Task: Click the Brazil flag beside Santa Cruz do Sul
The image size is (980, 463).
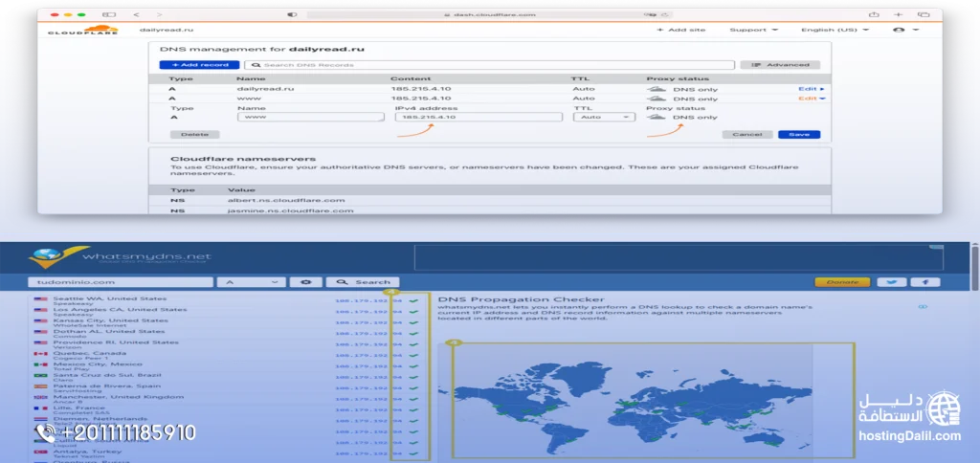Action: [40, 376]
